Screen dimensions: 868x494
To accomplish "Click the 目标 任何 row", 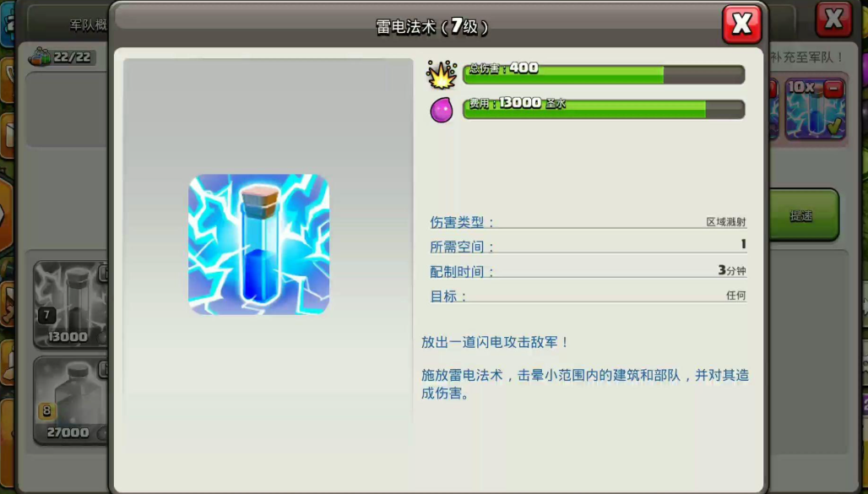I will pos(588,296).
